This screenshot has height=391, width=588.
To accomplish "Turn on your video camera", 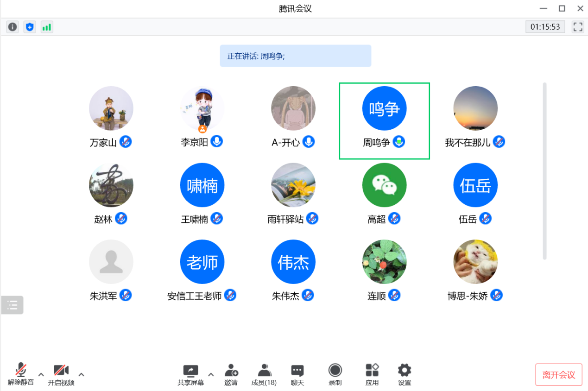I will (x=61, y=374).
